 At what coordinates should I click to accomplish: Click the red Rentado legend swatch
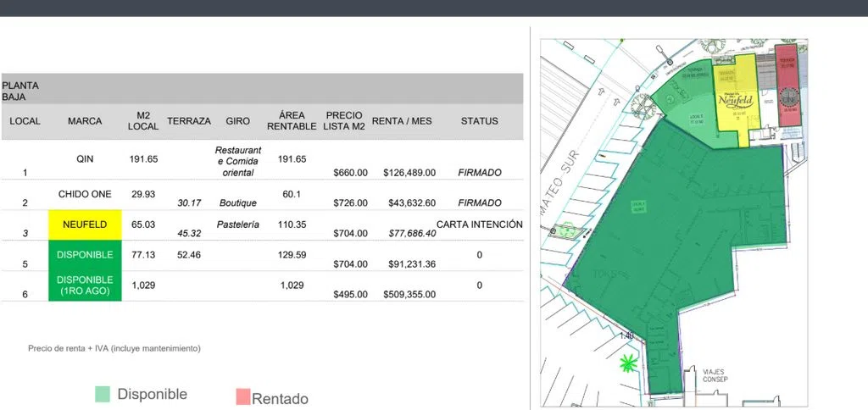coord(243,396)
